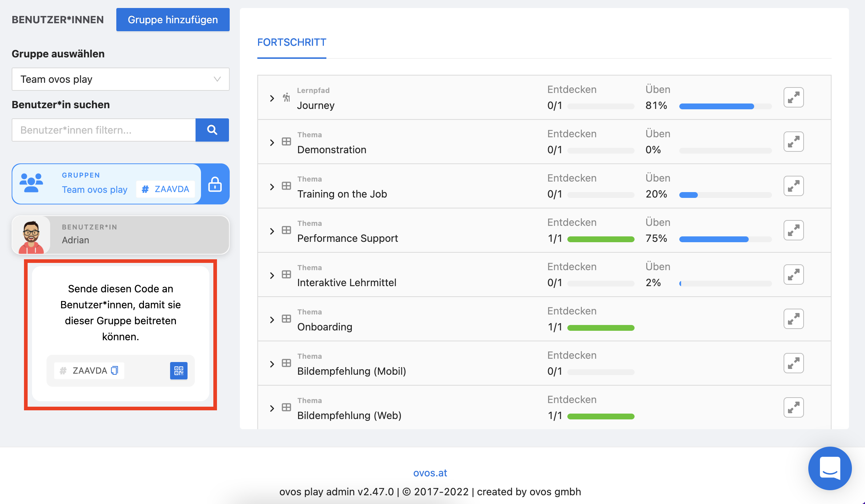Screen dimensions: 865x504
Task: Click the ZAAVDA code tag in group card
Action: [x=165, y=189]
